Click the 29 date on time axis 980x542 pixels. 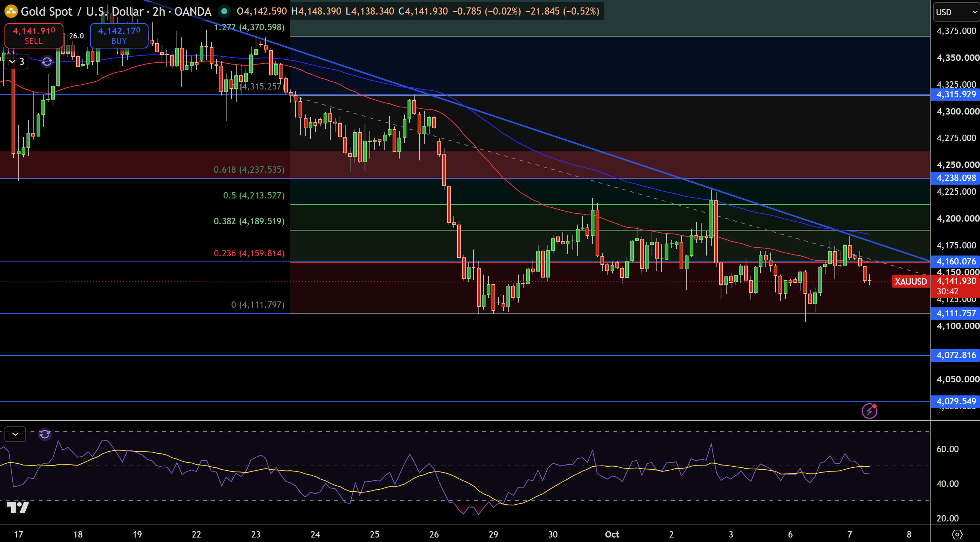[493, 535]
